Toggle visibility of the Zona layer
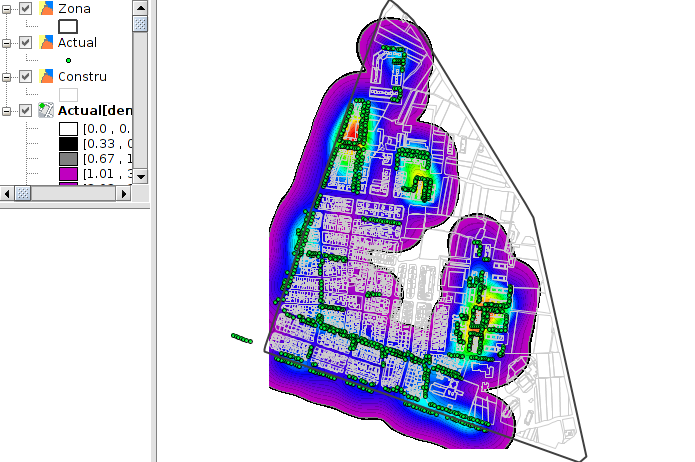Viewport: 695px width, 462px height. click(x=26, y=9)
